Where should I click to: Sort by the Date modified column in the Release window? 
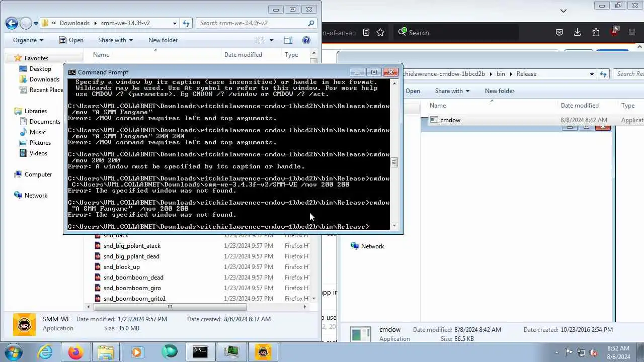[580, 106]
